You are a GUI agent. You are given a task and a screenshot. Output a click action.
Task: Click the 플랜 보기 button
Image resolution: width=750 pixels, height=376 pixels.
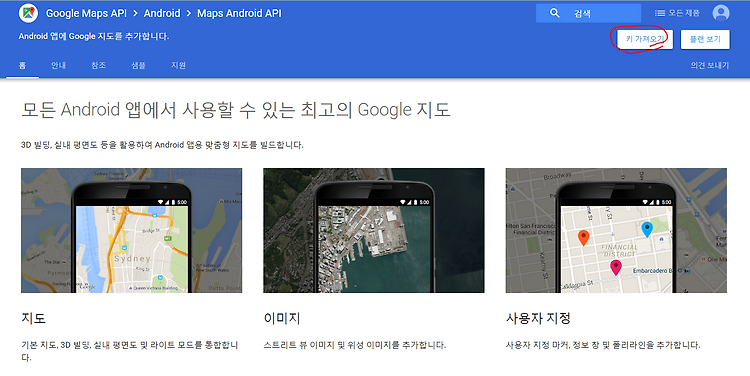coord(705,39)
